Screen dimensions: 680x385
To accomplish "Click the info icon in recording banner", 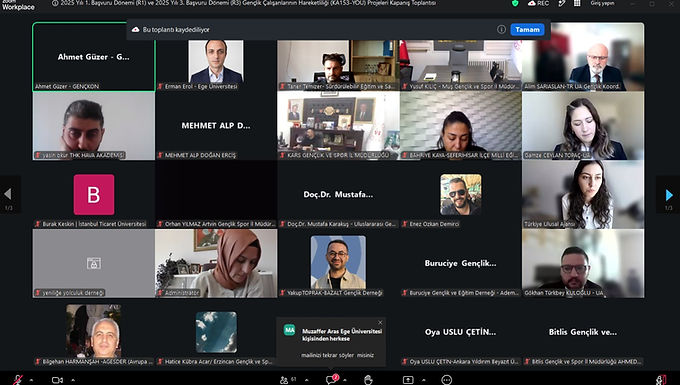I will (x=501, y=29).
